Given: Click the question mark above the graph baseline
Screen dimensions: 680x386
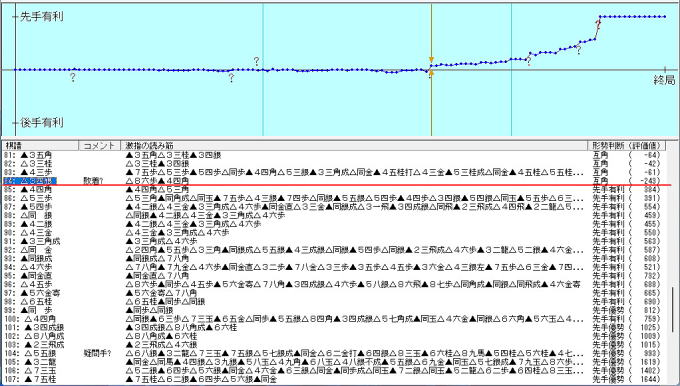Looking at the screenshot, I should click(256, 61).
